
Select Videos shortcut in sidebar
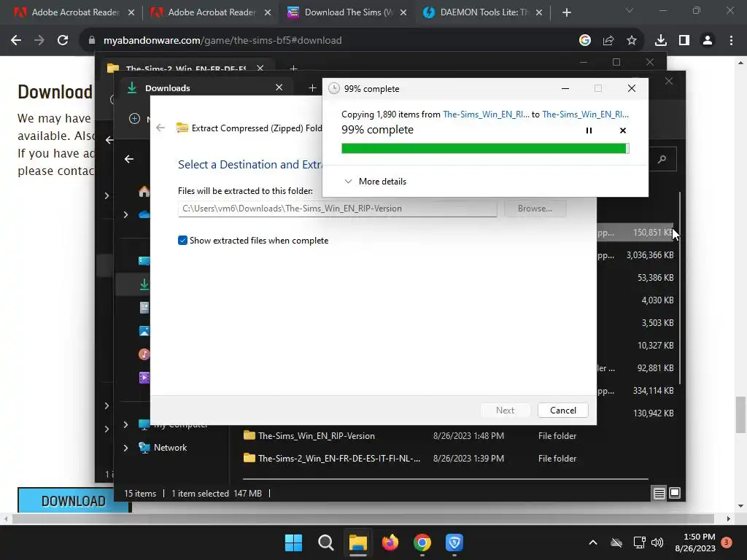[144, 378]
